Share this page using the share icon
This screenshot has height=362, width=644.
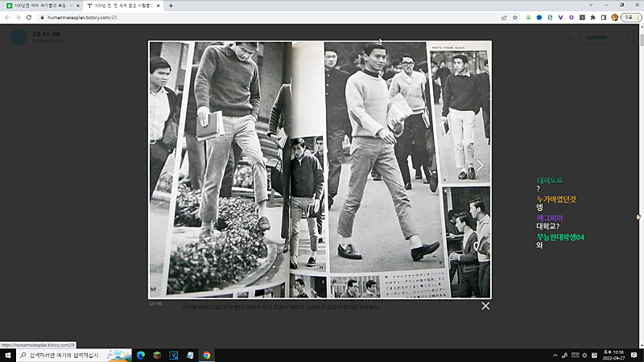[x=504, y=17]
